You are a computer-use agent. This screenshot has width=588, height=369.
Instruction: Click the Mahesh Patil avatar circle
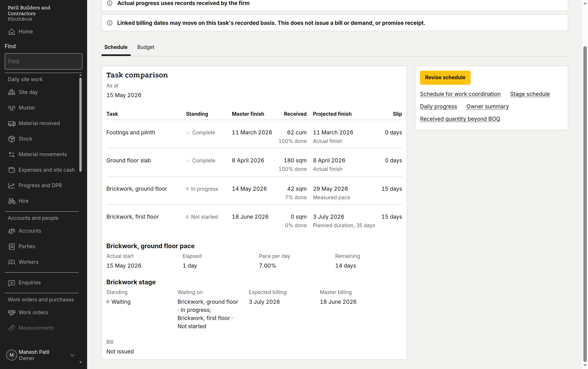coord(11,355)
